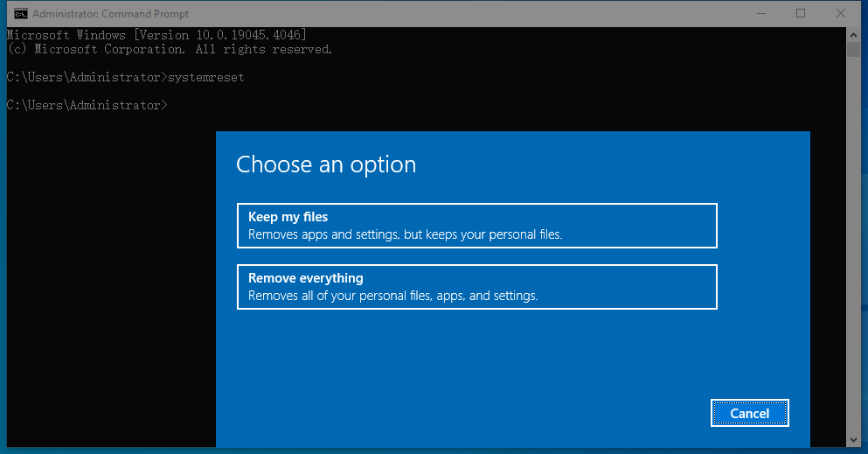Image resolution: width=868 pixels, height=454 pixels.
Task: Choose the 'Remove everything' option
Action: [476, 287]
